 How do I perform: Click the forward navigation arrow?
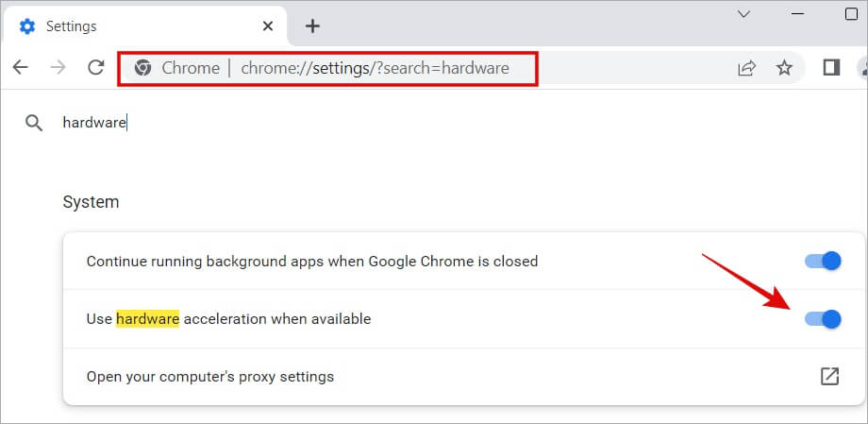click(x=58, y=68)
